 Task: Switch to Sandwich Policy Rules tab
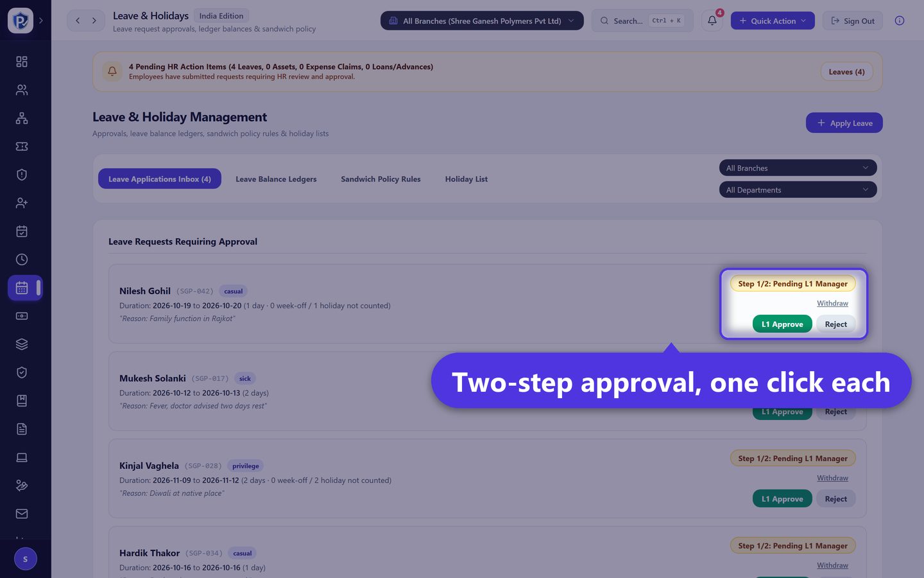[381, 179]
